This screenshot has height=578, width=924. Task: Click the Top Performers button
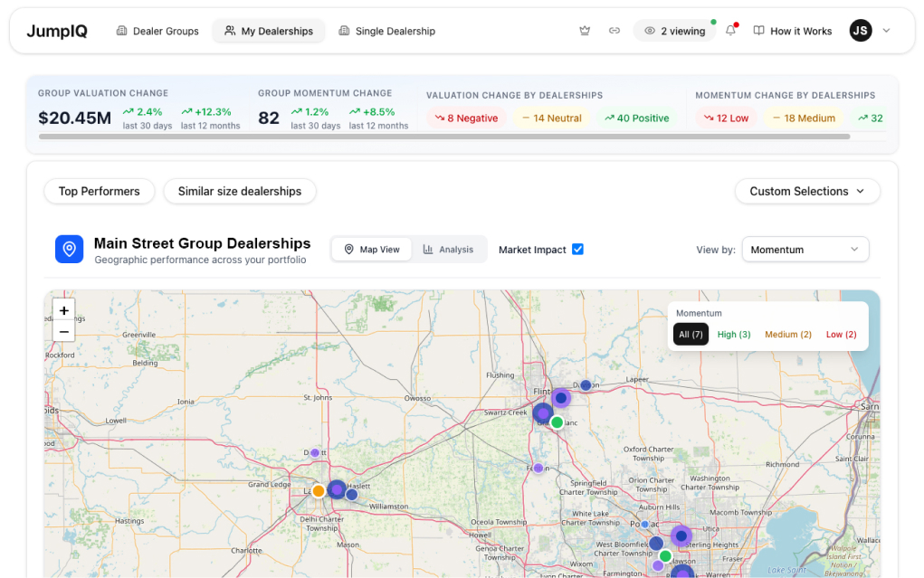100,192
